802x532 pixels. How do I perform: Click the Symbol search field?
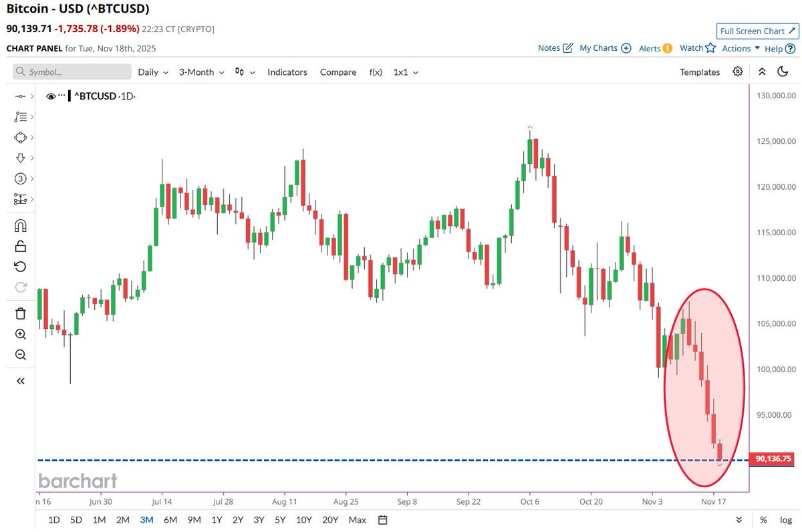click(72, 72)
